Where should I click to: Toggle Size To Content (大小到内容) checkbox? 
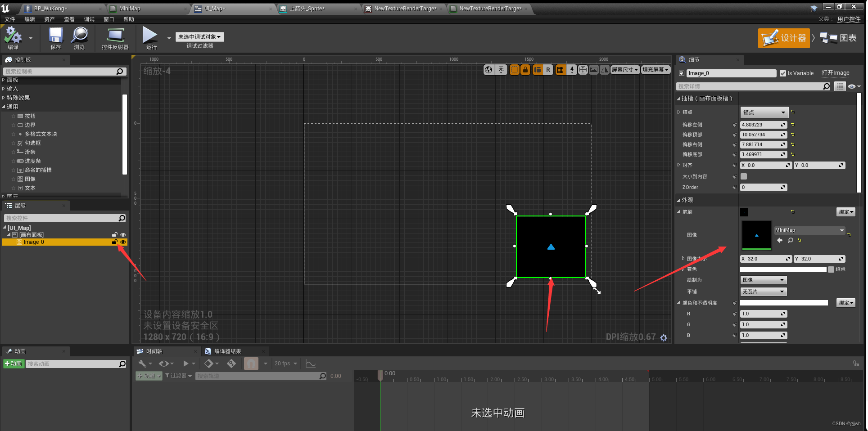[744, 177]
